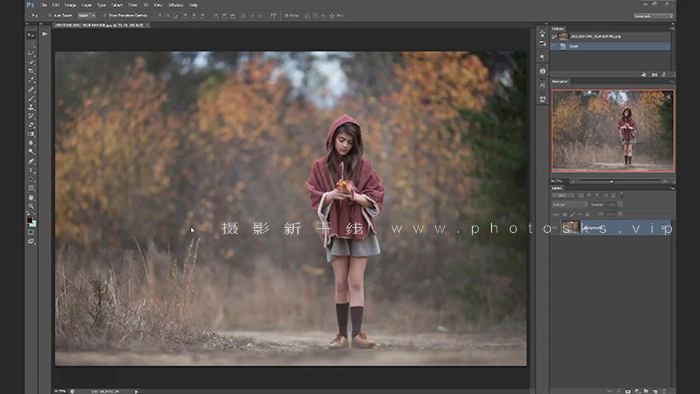Image resolution: width=700 pixels, height=394 pixels.
Task: Open the layer Kind filter dropdown
Action: (x=562, y=195)
